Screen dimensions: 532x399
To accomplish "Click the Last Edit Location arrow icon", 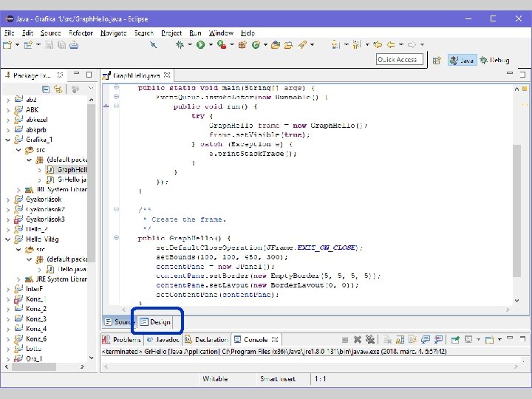I will (378, 44).
